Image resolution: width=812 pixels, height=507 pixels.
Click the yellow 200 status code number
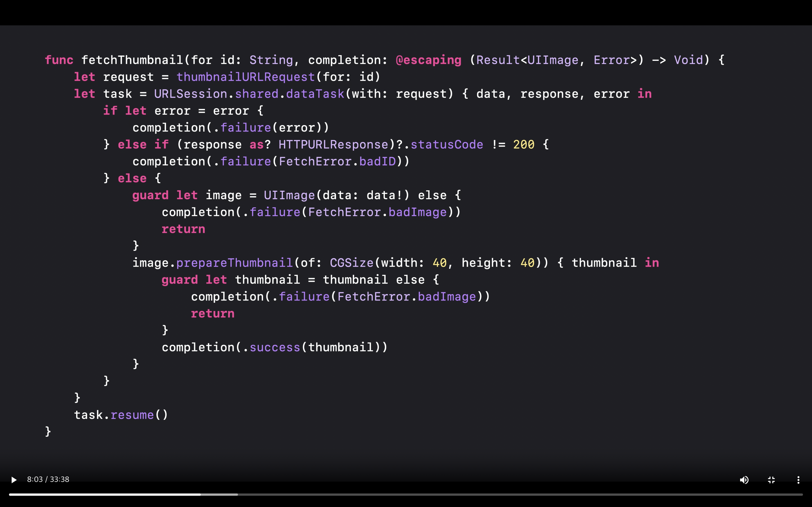point(524,144)
